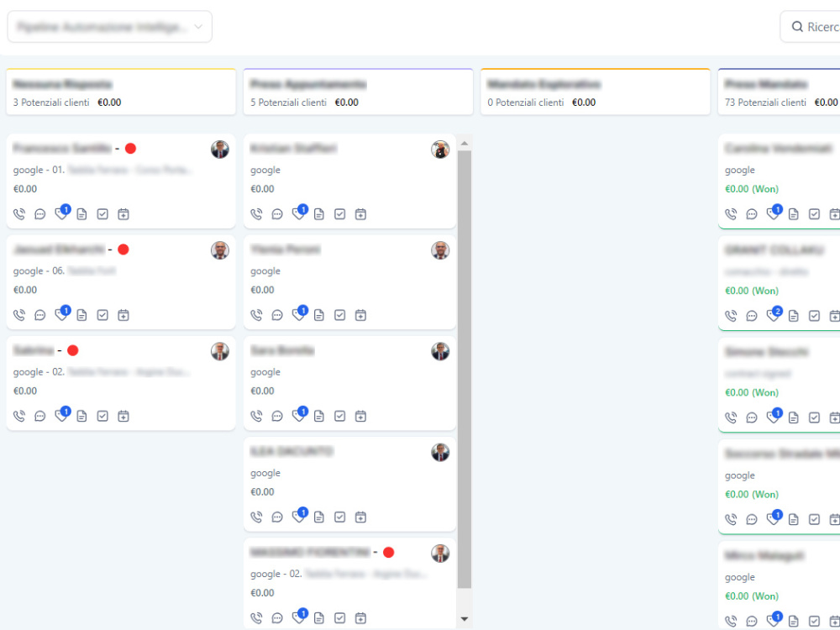Click the red status dot beside MASSIMO FIORENTINI
The image size is (840, 630).
point(389,553)
